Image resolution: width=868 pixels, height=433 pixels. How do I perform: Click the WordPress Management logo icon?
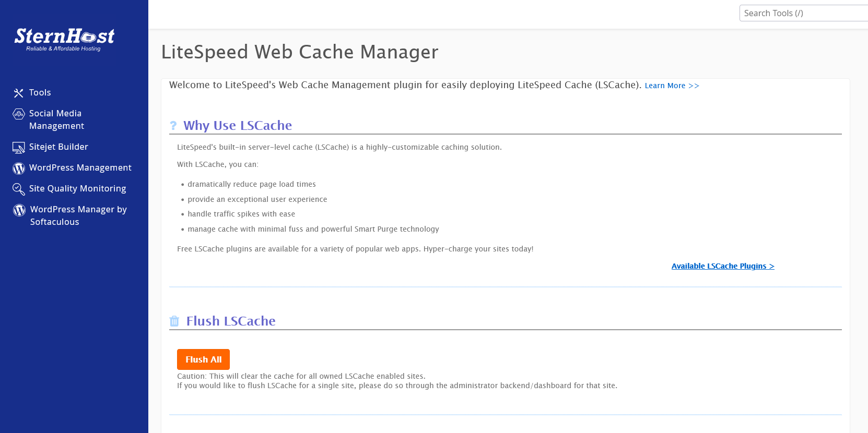pyautogui.click(x=19, y=168)
